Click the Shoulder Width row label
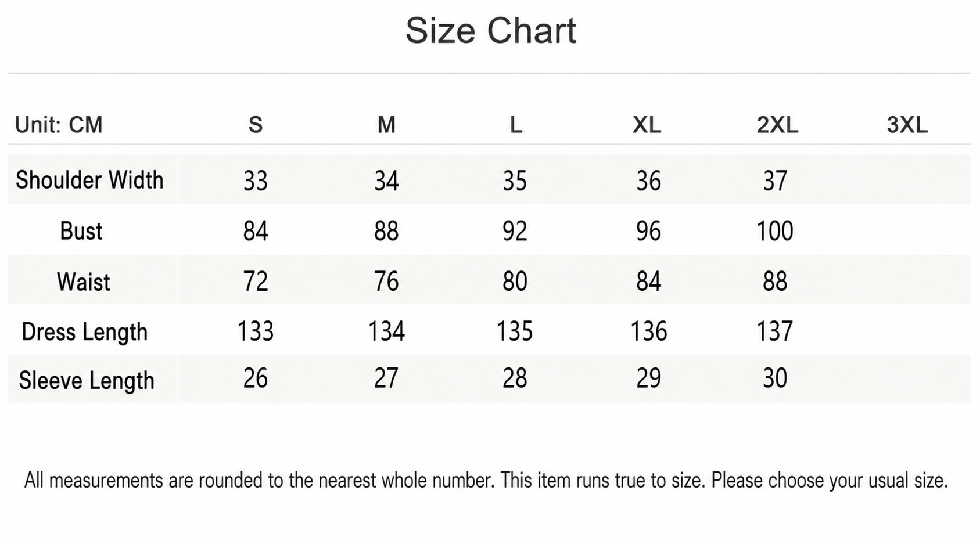This screenshot has height=541, width=980. click(89, 180)
